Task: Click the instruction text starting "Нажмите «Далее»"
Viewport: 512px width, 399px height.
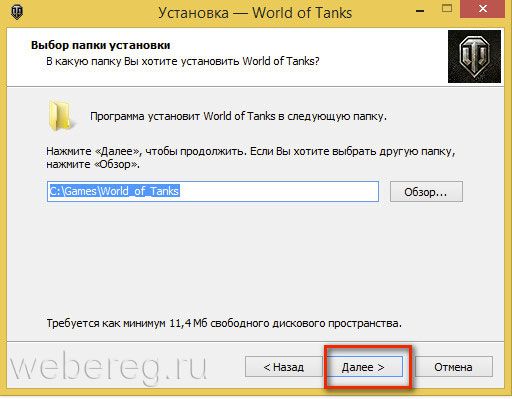Action: 251,158
